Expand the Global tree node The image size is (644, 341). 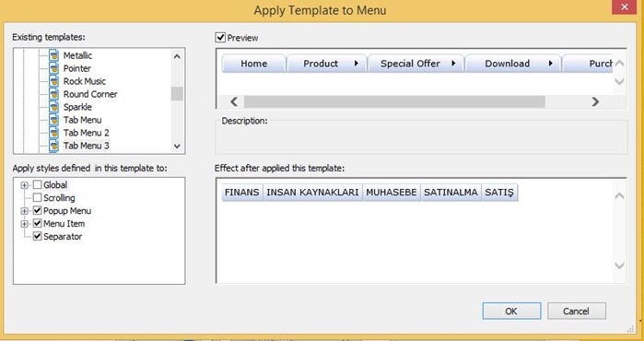(x=25, y=185)
